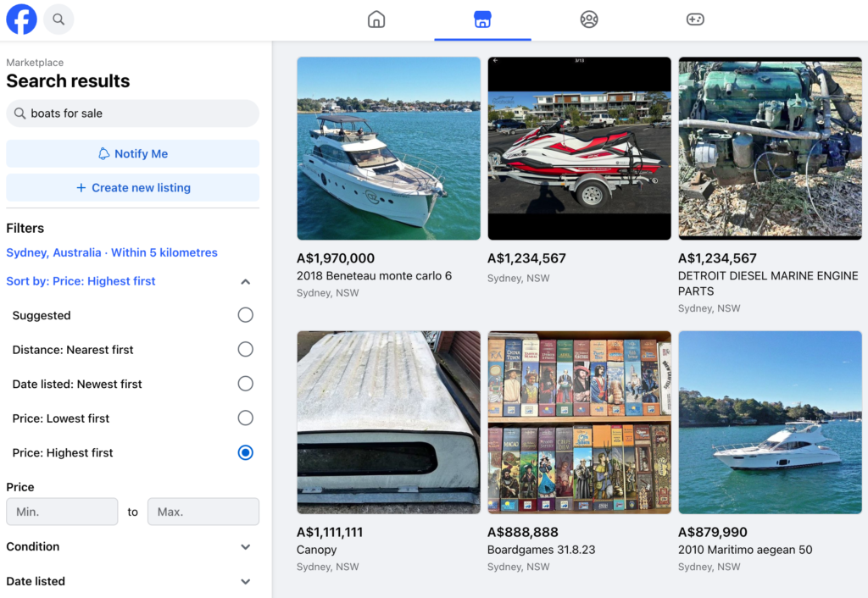The image size is (868, 598).
Task: Click the search icon inside the search field
Action: 20,113
